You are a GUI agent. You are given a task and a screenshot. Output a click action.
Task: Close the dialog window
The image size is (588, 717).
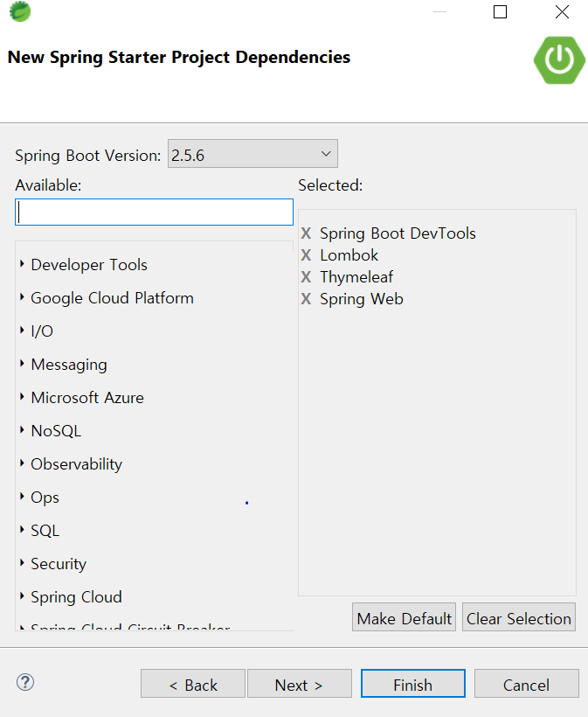click(x=562, y=12)
